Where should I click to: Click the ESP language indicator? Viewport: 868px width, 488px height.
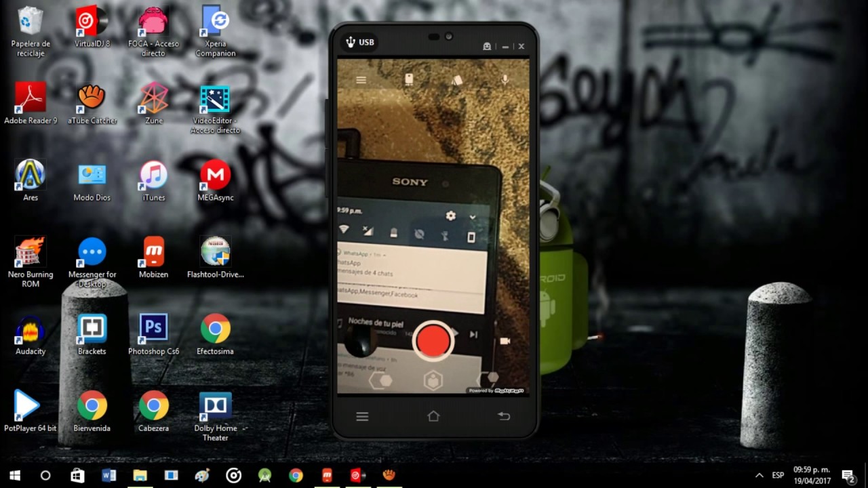pyautogui.click(x=778, y=476)
